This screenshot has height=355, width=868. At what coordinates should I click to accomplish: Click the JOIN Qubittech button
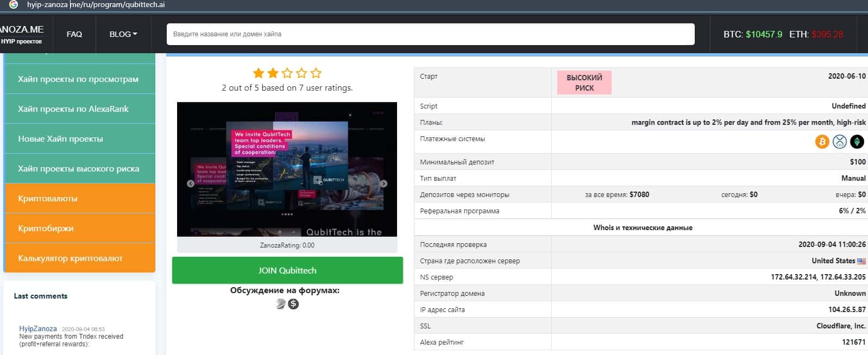click(287, 270)
